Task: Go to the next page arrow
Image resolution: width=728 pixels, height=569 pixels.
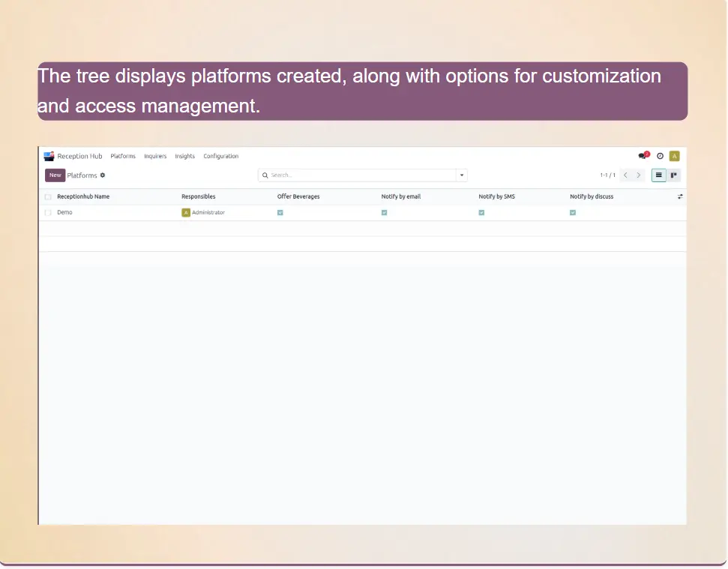Action: pos(638,175)
